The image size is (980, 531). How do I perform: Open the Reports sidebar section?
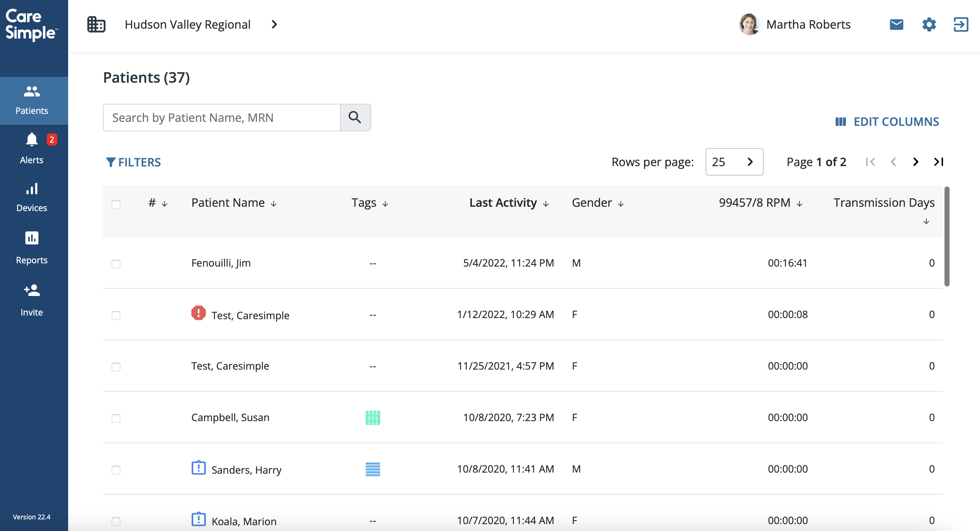(32, 247)
